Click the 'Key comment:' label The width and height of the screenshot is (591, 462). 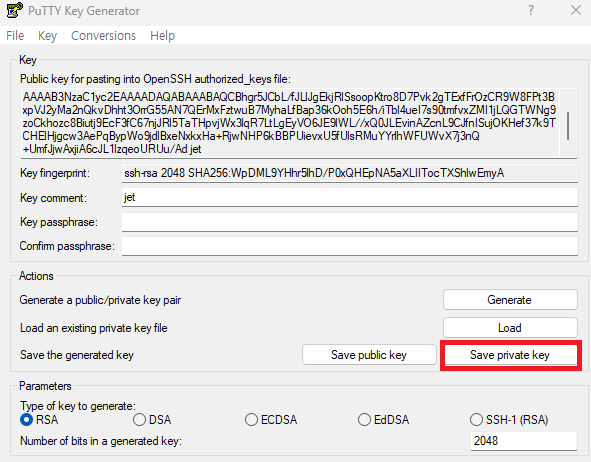[53, 198]
